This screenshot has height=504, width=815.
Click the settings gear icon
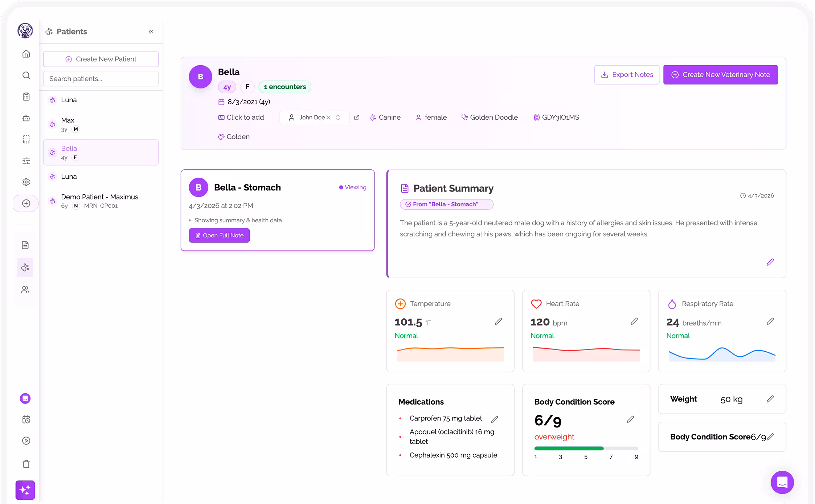pyautogui.click(x=26, y=182)
